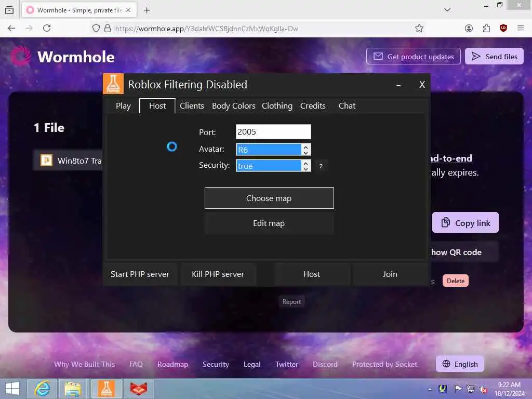Bookmark this page with the star icon
The height and width of the screenshot is (399, 532).
(x=419, y=29)
